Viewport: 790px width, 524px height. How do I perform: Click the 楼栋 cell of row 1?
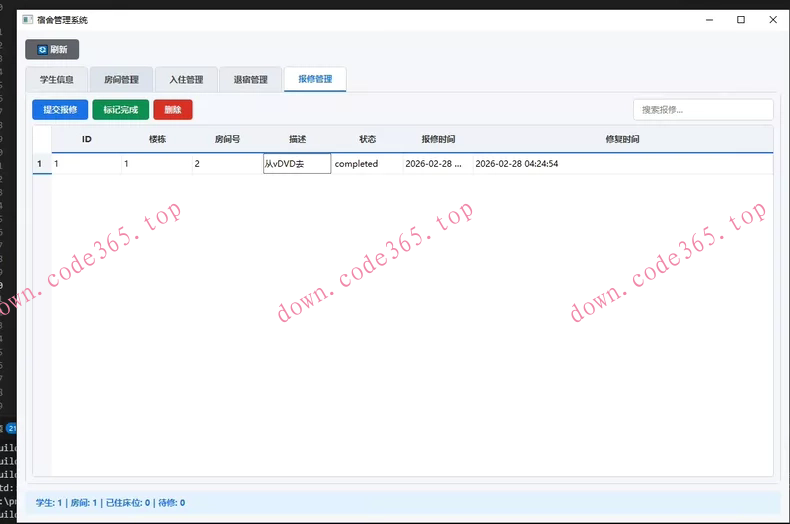pyautogui.click(x=157, y=164)
